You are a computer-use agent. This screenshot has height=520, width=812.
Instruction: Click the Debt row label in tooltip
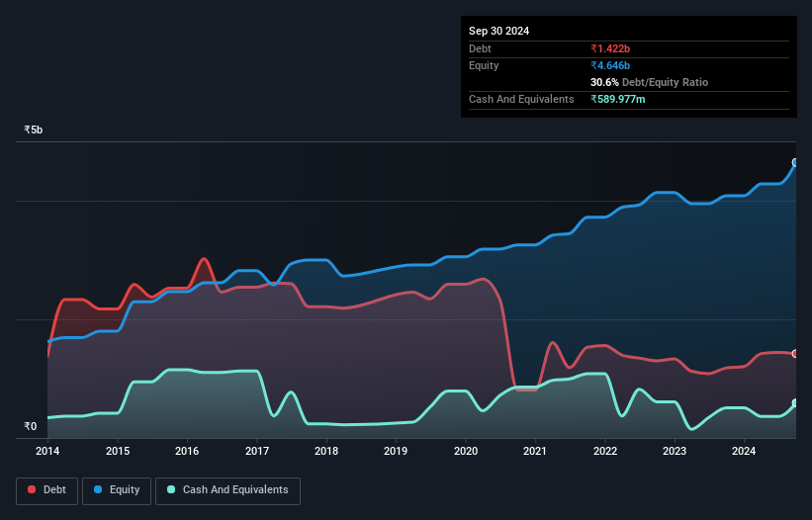pyautogui.click(x=480, y=48)
